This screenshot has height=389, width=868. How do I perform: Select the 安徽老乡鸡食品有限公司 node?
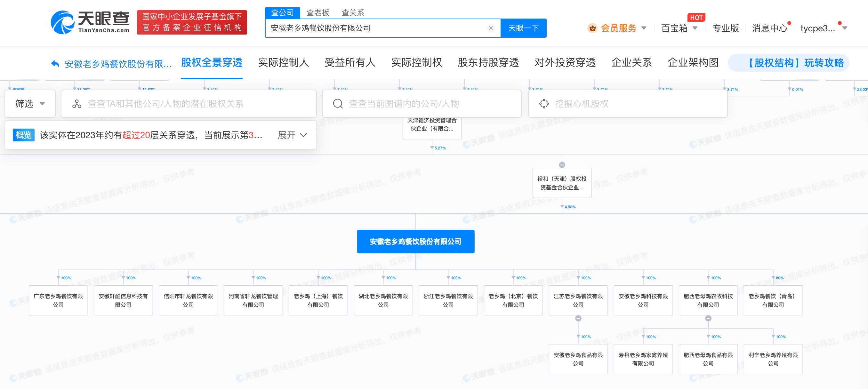click(578, 359)
